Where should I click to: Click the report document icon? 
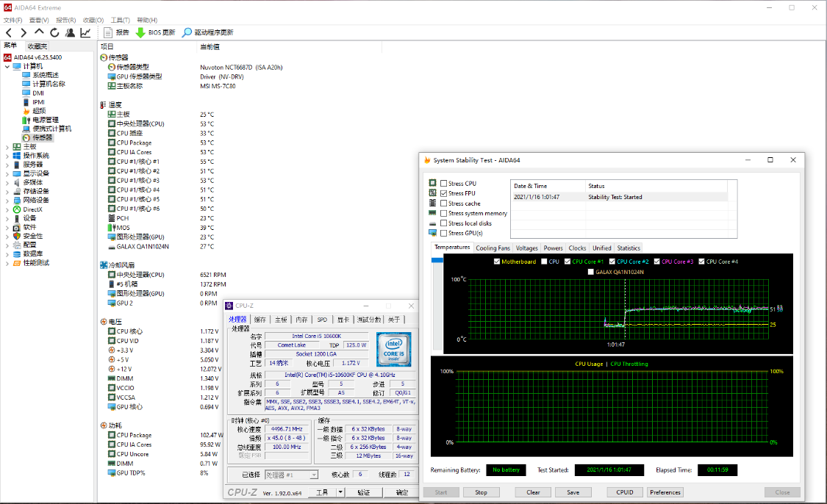click(108, 32)
